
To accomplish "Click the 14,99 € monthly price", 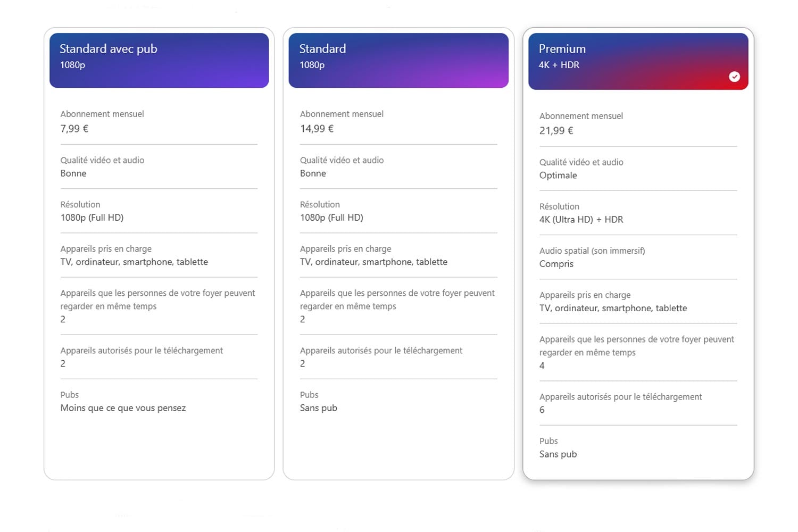I will (317, 129).
